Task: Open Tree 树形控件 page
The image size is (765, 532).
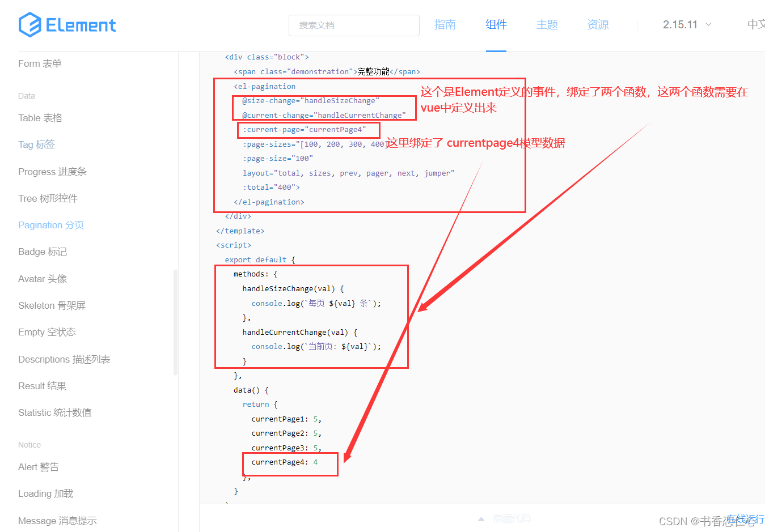Action: [x=48, y=198]
